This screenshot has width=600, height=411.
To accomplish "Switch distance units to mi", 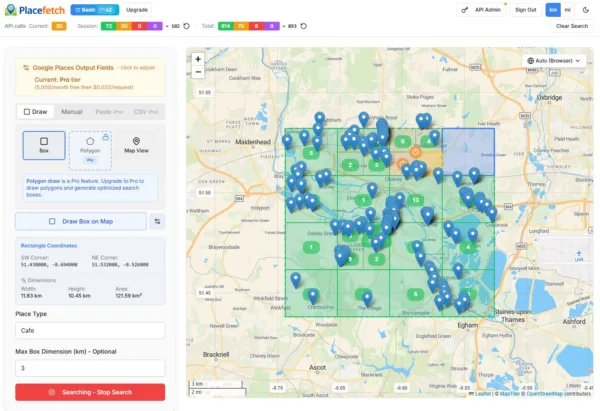I will click(569, 9).
